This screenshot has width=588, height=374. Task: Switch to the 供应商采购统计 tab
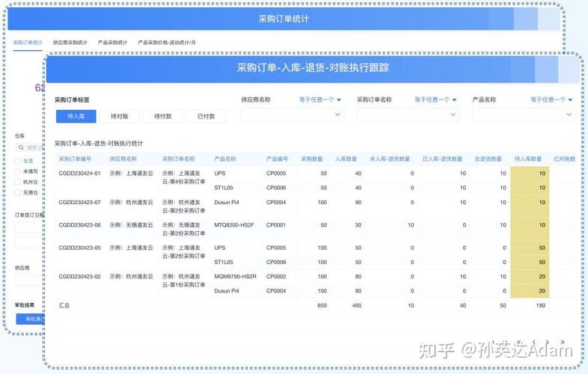point(70,43)
